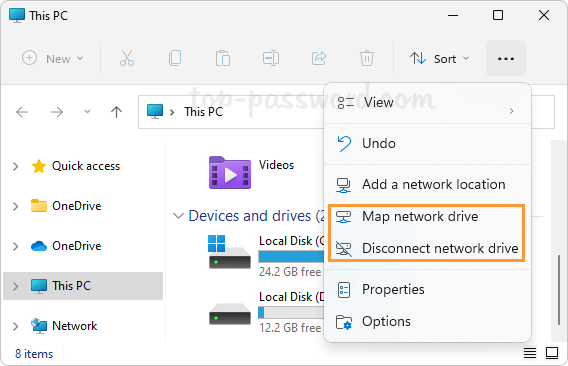Viewport: 568px width, 366px height.
Task: Click the Delete trash can icon
Action: [367, 58]
